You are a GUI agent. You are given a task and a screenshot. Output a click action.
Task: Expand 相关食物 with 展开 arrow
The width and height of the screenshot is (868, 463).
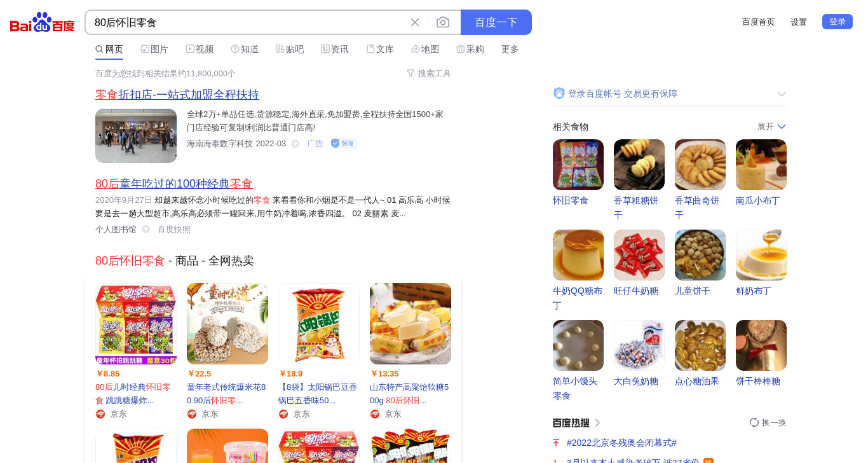point(782,127)
